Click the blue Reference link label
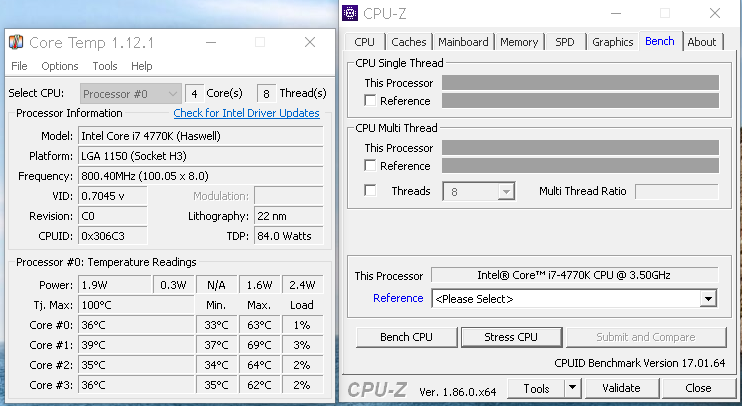 [398, 298]
